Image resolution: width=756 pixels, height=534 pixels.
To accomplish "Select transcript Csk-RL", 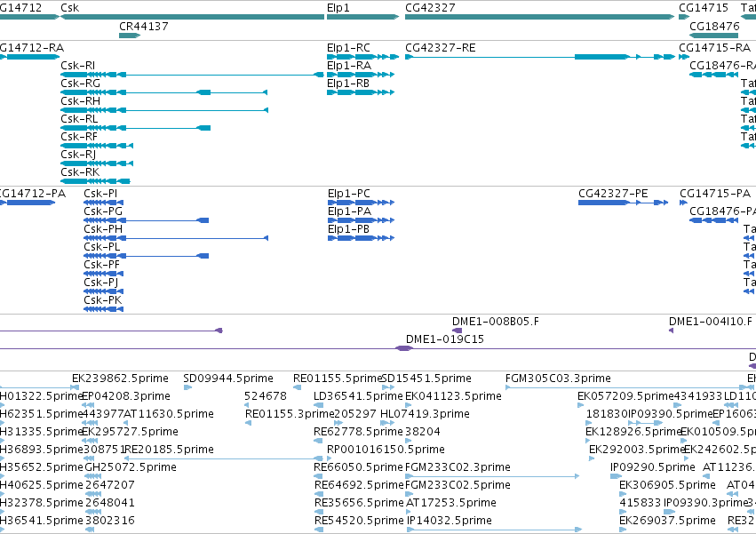I will 136,128.
